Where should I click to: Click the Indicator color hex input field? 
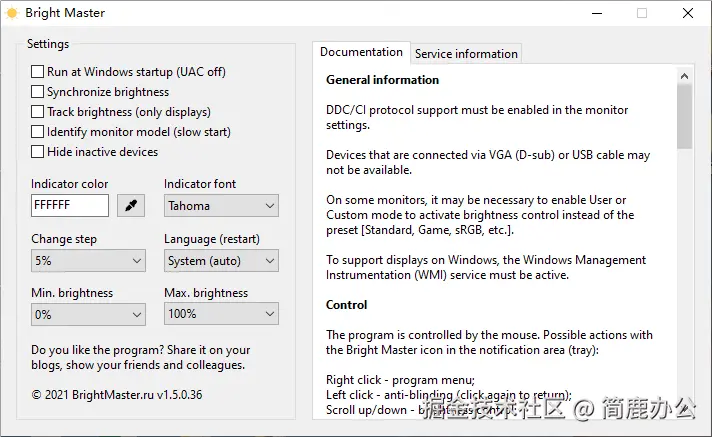[70, 206]
